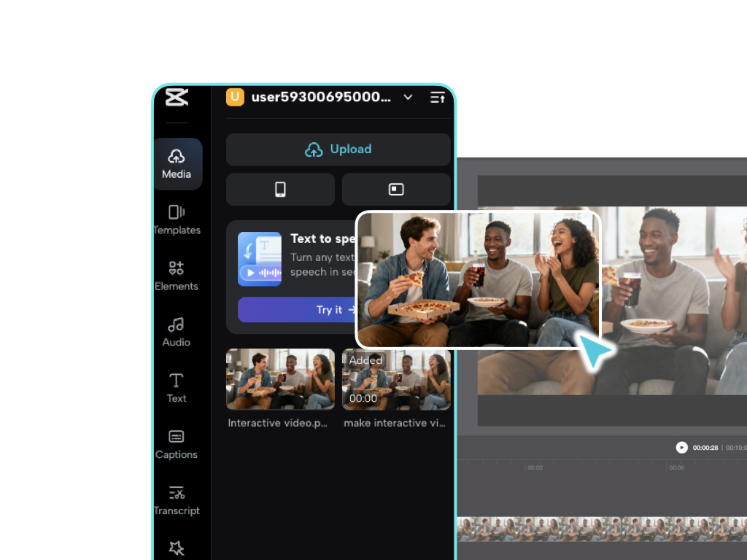This screenshot has width=747, height=560.
Task: Open the Text panel
Action: pos(176,387)
